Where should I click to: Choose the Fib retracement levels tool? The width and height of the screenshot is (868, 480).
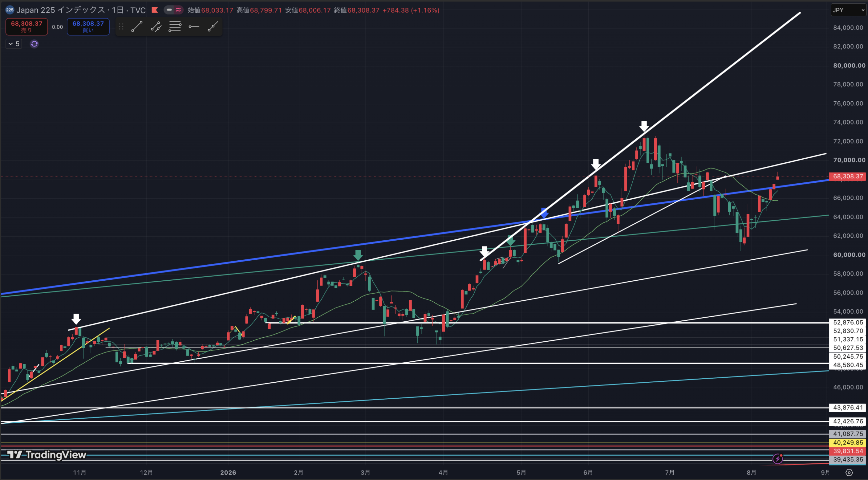(175, 26)
